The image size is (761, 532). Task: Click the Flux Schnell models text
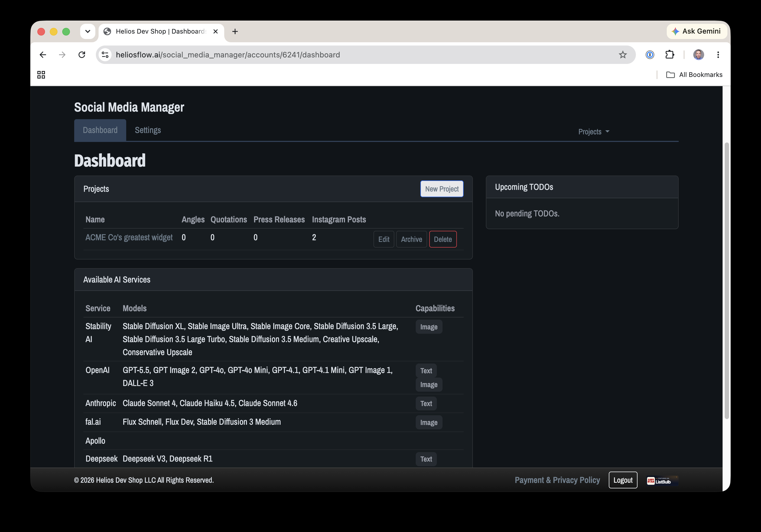coord(201,422)
